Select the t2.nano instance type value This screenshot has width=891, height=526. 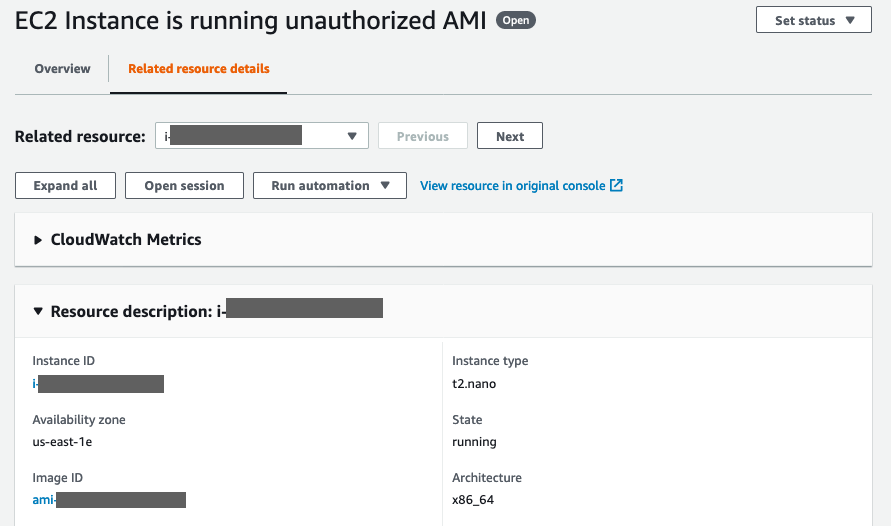pyautogui.click(x=474, y=384)
